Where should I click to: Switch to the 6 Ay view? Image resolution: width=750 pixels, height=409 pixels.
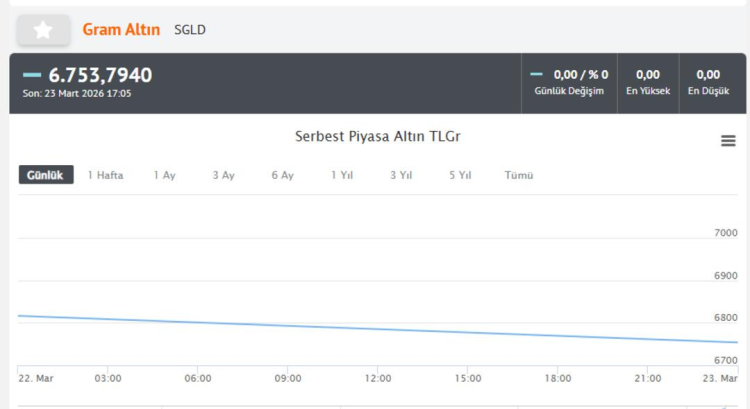282,175
